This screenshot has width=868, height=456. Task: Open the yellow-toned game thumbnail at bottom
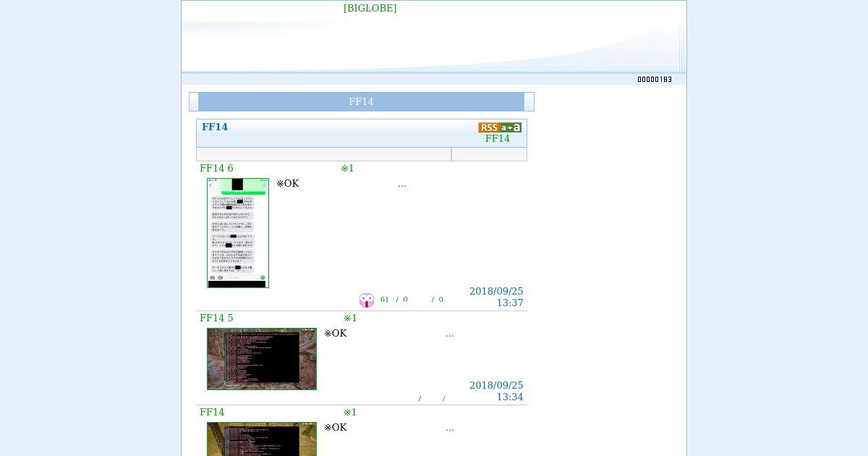click(262, 439)
